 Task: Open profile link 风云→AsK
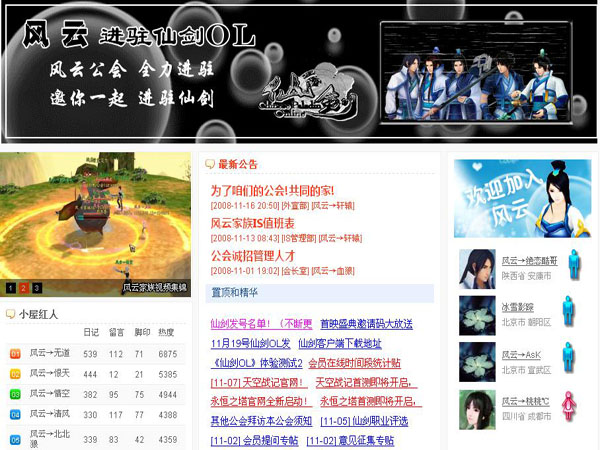tap(522, 355)
